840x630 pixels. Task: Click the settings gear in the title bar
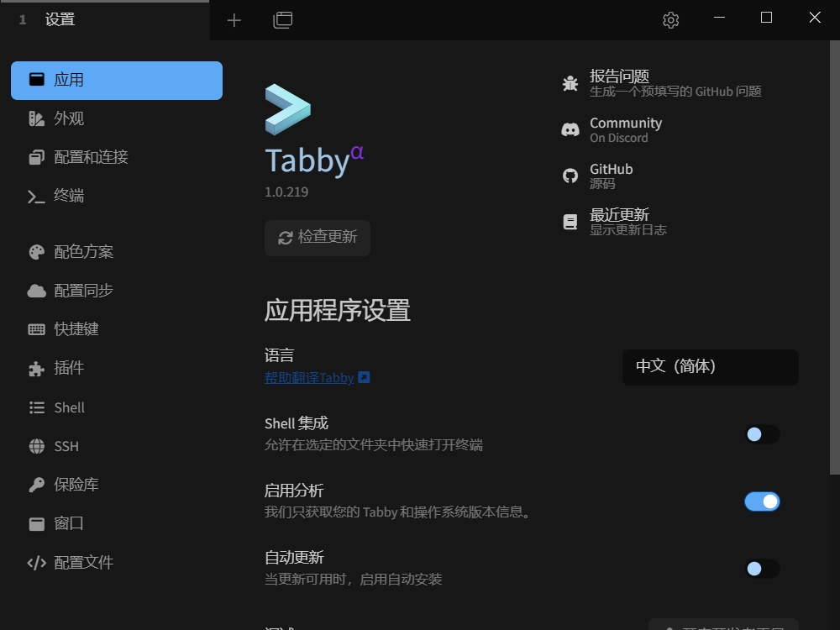pyautogui.click(x=670, y=20)
